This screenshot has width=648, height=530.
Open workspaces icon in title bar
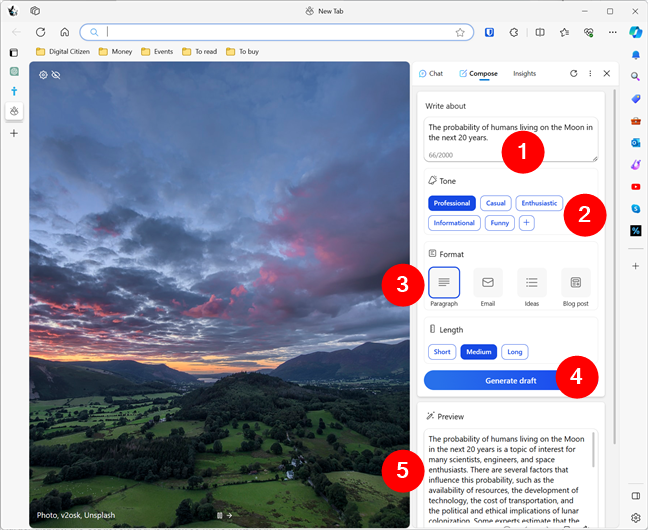(x=35, y=11)
